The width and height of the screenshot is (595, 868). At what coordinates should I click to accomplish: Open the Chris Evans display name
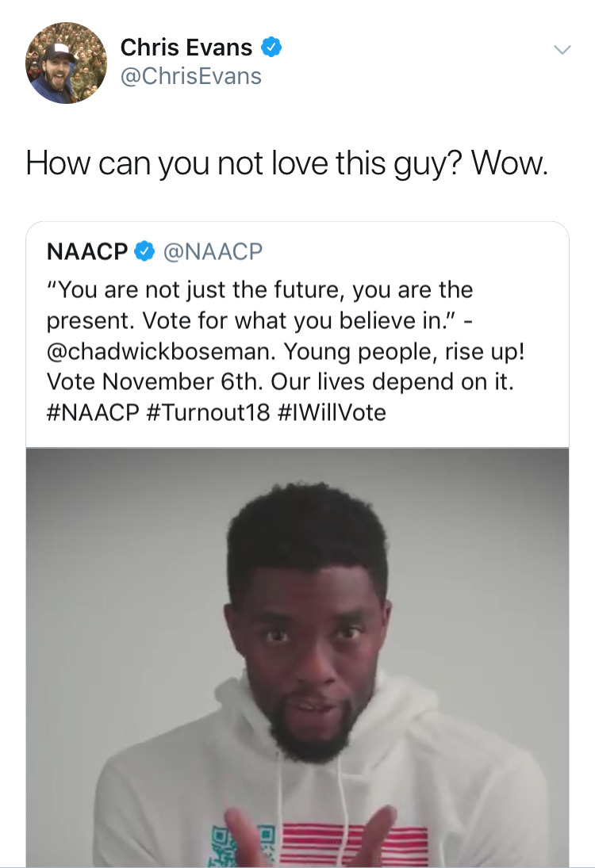pyautogui.click(x=186, y=48)
